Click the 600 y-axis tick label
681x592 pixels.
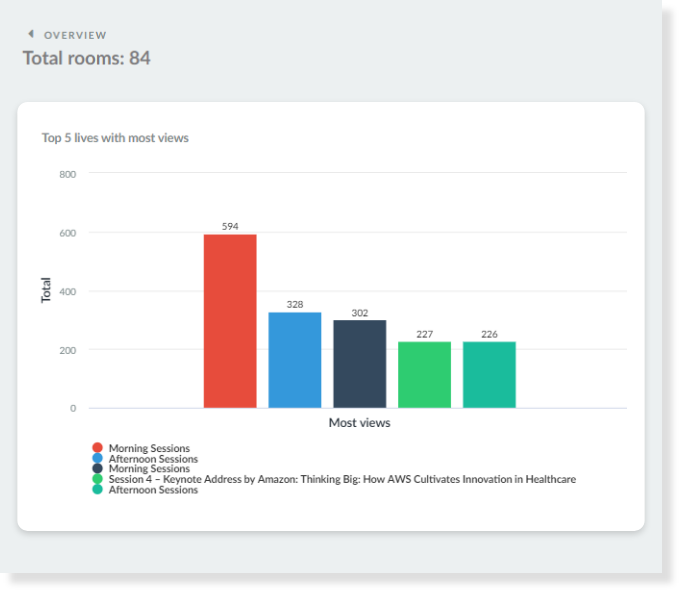click(x=68, y=233)
